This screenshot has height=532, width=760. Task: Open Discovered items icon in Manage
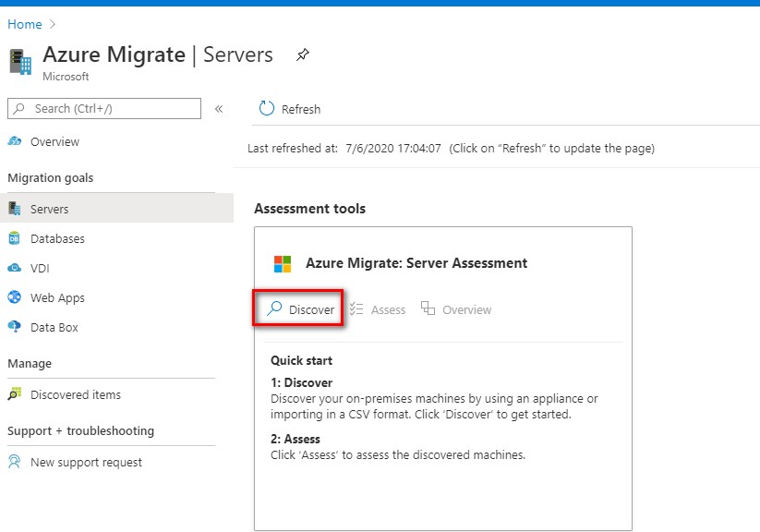click(x=15, y=393)
